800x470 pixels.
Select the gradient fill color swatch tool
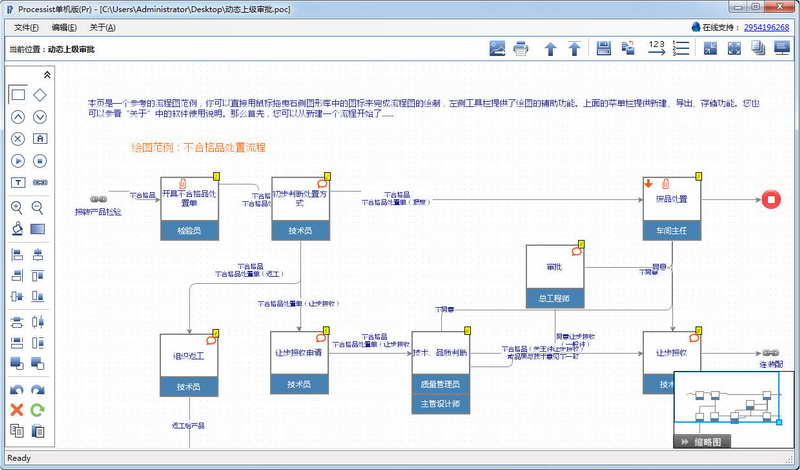point(38,229)
